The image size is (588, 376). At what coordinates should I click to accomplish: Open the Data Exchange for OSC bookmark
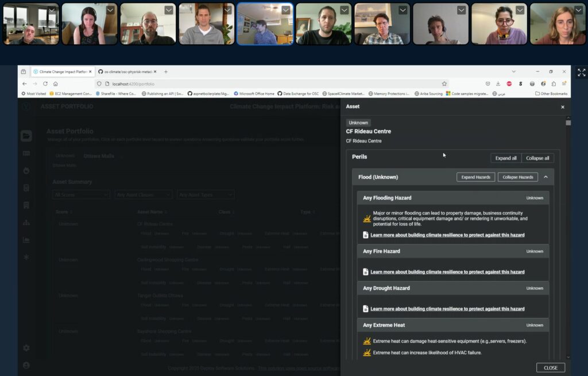tap(298, 94)
